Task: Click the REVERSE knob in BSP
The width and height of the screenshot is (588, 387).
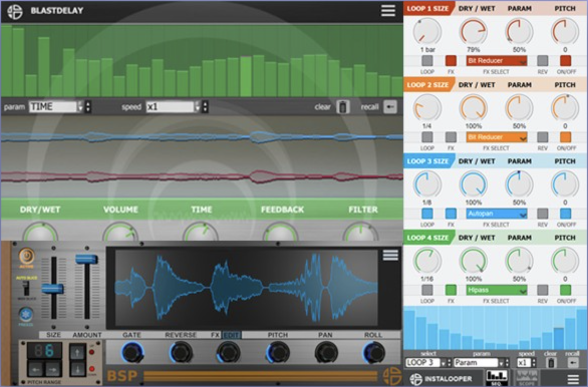Action: (181, 353)
